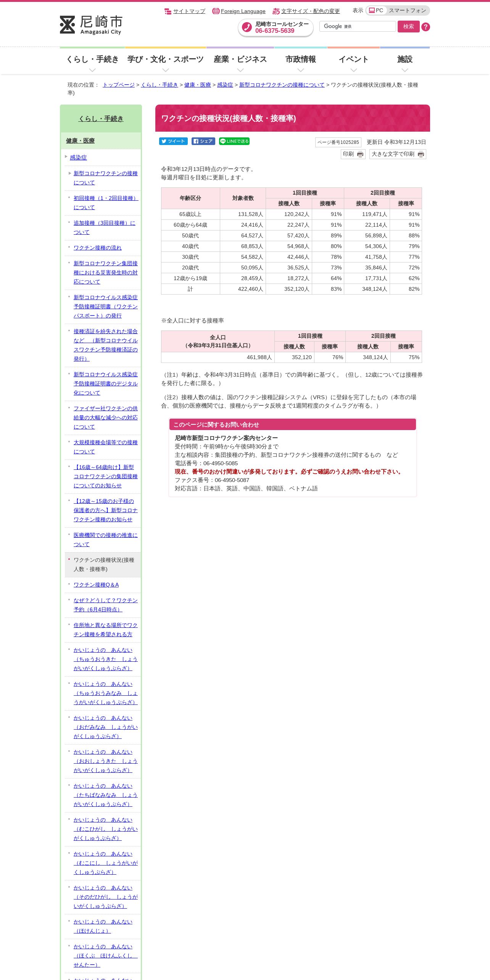This screenshot has height=980, width=490.
Task: Open かいじょうのあんない むこひがし link
Action: tap(105, 829)
